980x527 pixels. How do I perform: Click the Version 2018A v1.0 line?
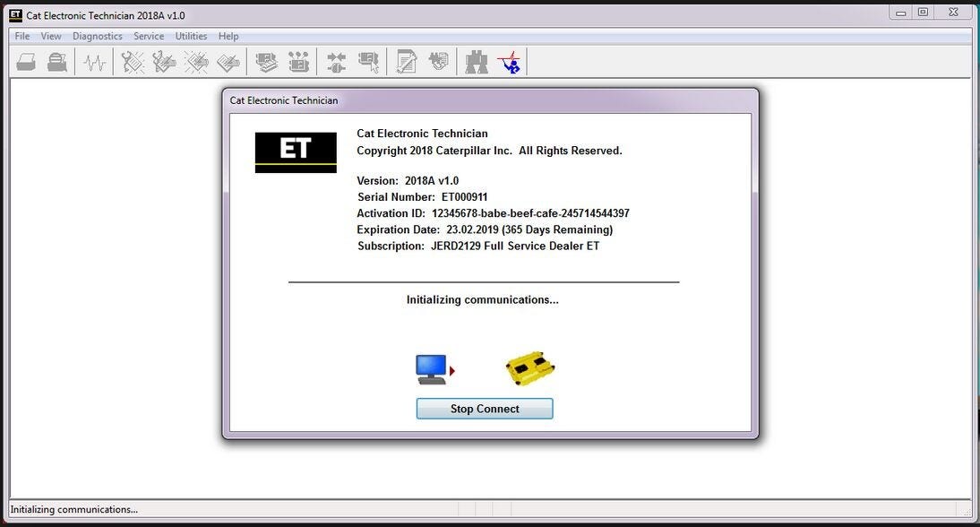[x=408, y=181]
